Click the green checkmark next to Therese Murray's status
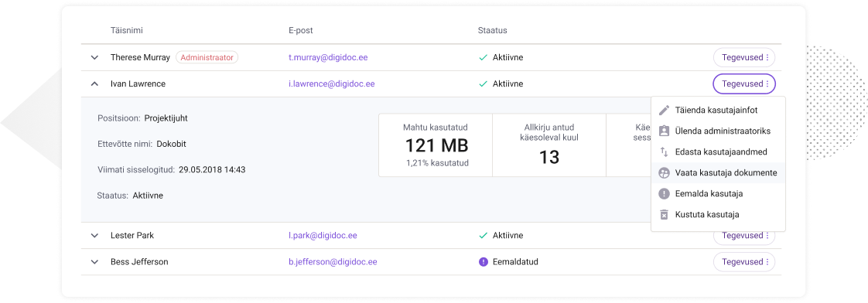This screenshot has height=303, width=868. 484,57
